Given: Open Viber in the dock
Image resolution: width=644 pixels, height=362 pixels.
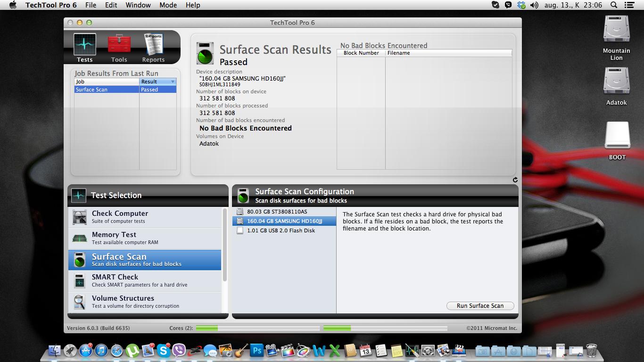Looking at the screenshot, I should 179,351.
